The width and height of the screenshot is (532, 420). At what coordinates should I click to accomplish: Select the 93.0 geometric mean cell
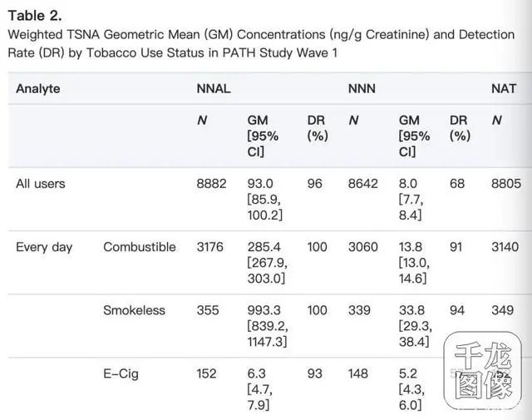pyautogui.click(x=261, y=183)
